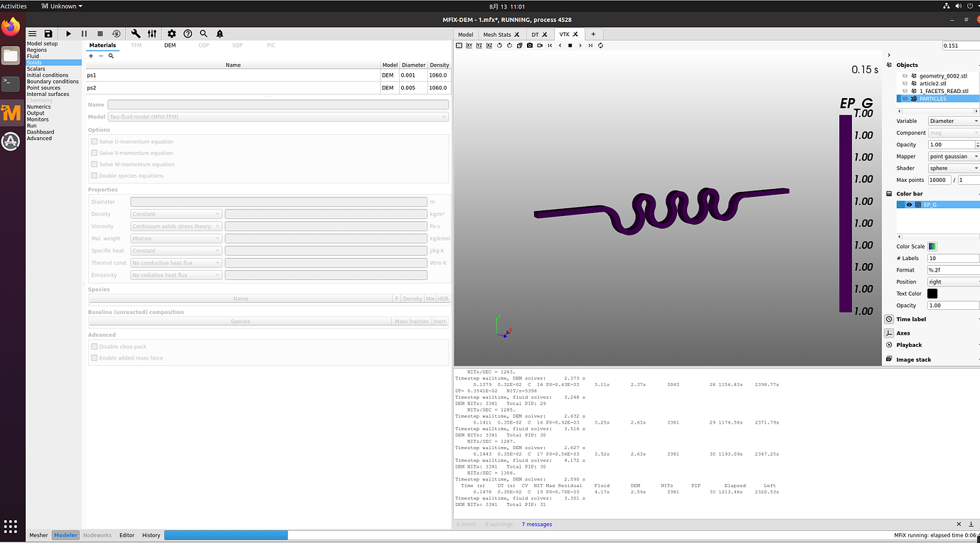980x543 pixels.
Task: Open the notifications bell icon
Action: click(220, 33)
